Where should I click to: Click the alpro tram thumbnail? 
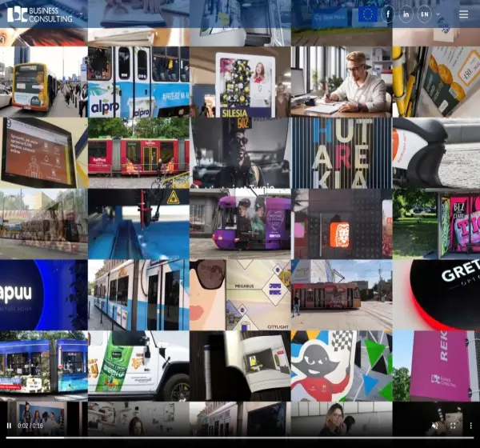coord(138,82)
